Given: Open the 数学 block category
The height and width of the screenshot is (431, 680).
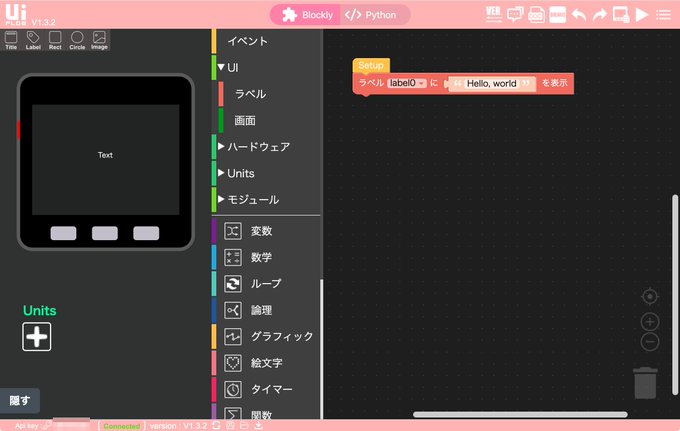Looking at the screenshot, I should 266,258.
